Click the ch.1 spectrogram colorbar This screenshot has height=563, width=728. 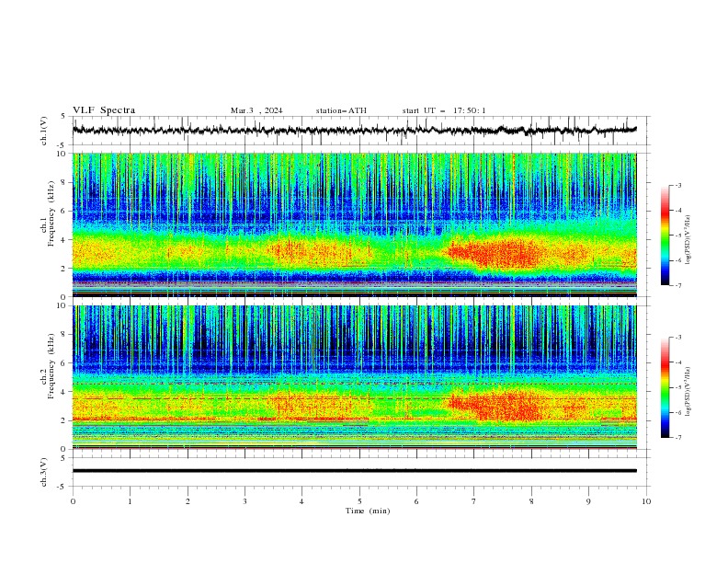(665, 235)
